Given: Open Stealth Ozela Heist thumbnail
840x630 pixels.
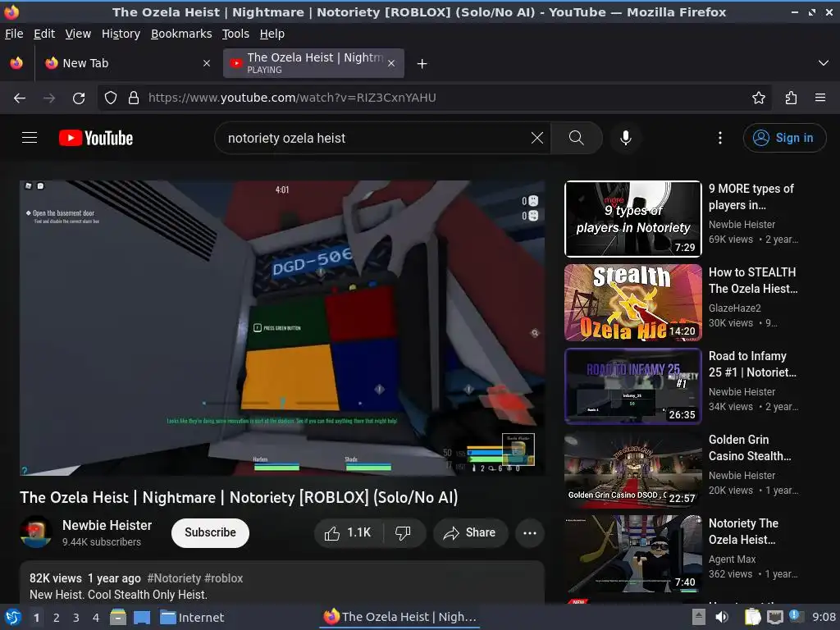Looking at the screenshot, I should [x=632, y=303].
